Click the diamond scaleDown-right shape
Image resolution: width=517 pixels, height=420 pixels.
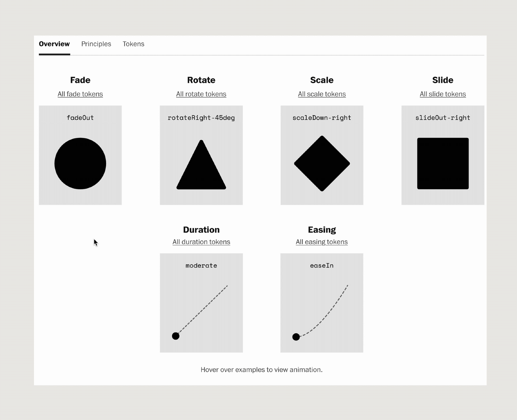[322, 163]
